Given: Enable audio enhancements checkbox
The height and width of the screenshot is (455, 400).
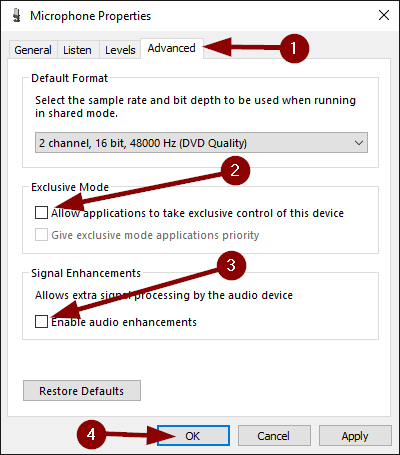Looking at the screenshot, I should (41, 322).
